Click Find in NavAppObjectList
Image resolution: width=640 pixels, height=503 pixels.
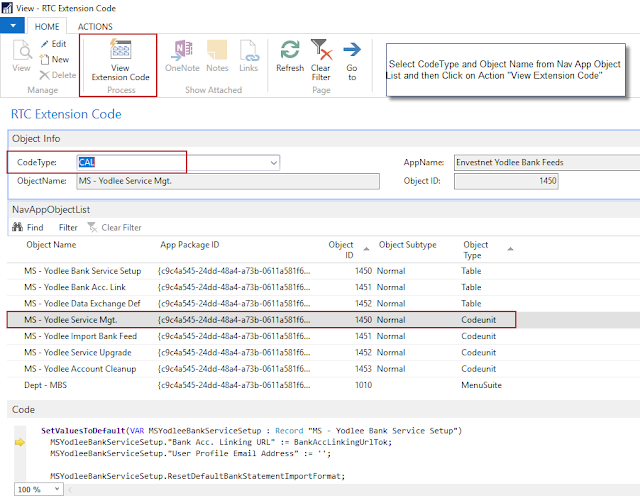pos(28,227)
